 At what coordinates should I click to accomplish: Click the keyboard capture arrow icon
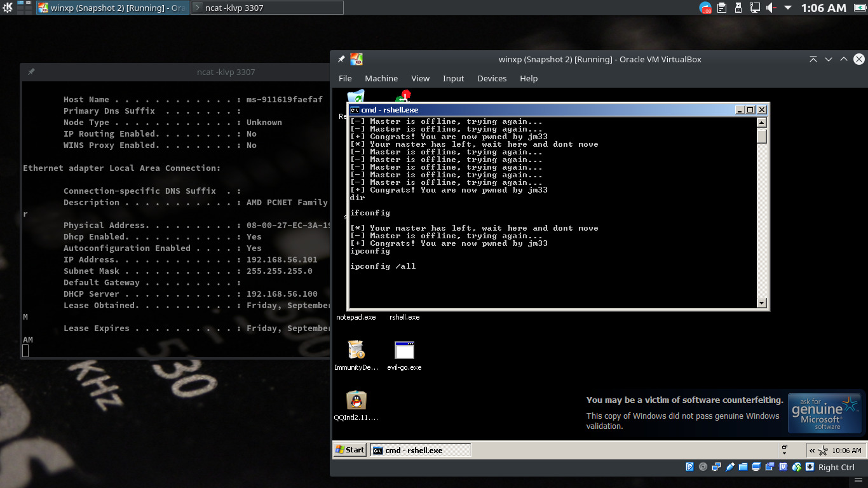(810, 467)
